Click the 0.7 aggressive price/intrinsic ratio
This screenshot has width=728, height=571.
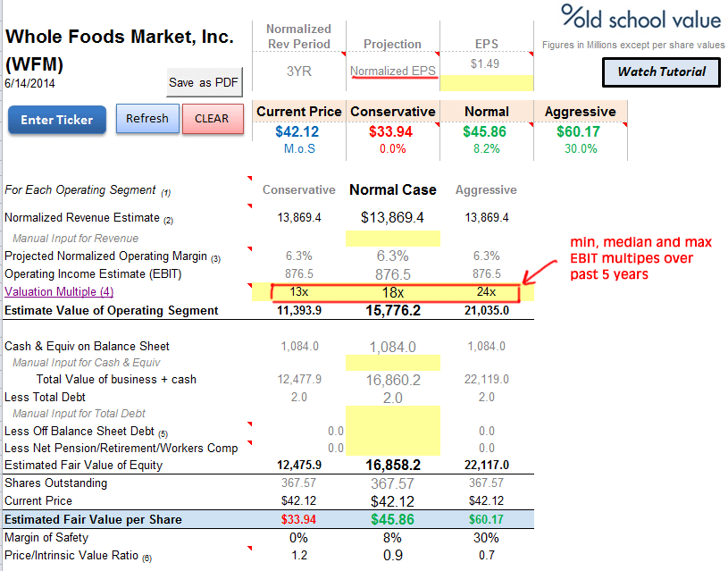point(487,556)
